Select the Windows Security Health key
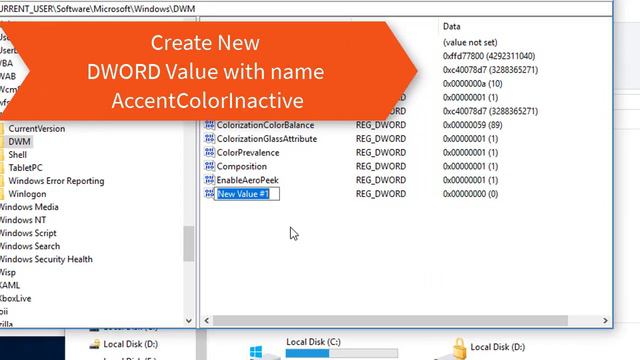 [46, 259]
